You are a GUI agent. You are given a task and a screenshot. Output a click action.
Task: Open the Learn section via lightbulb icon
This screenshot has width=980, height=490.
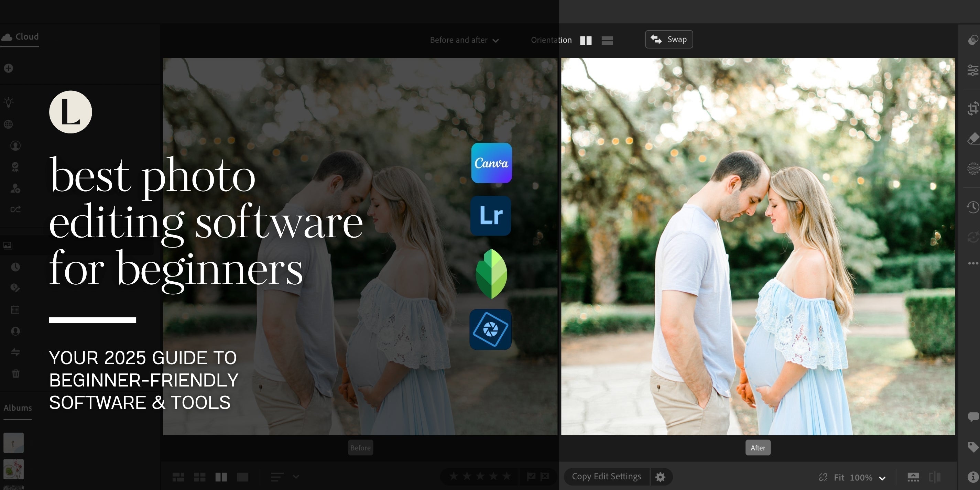tap(8, 101)
